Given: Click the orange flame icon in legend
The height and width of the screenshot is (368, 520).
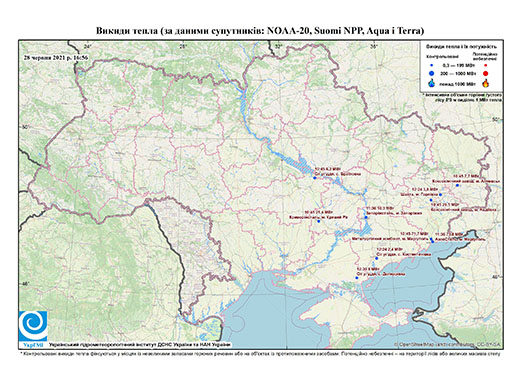Looking at the screenshot, I should click(486, 83).
